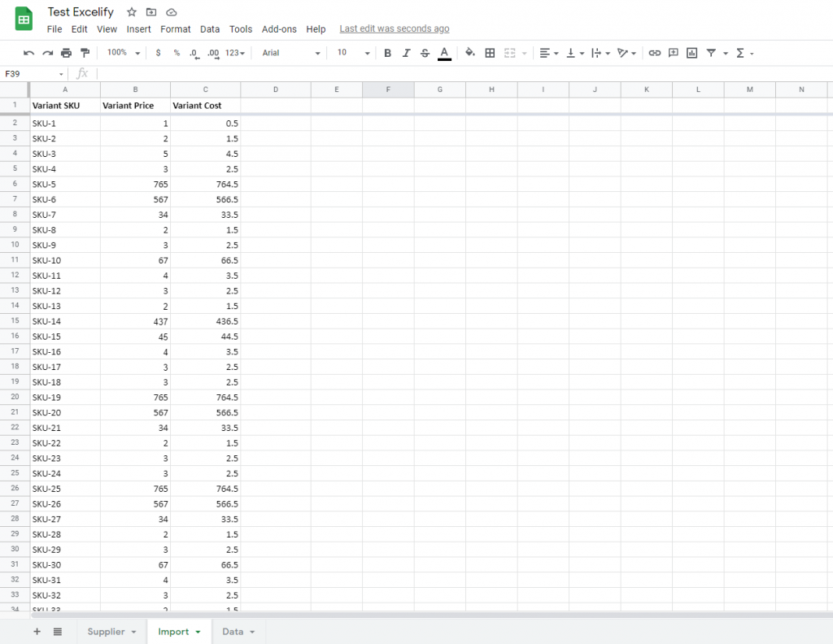Open the paint format tool
The width and height of the screenshot is (833, 644).
tap(85, 52)
